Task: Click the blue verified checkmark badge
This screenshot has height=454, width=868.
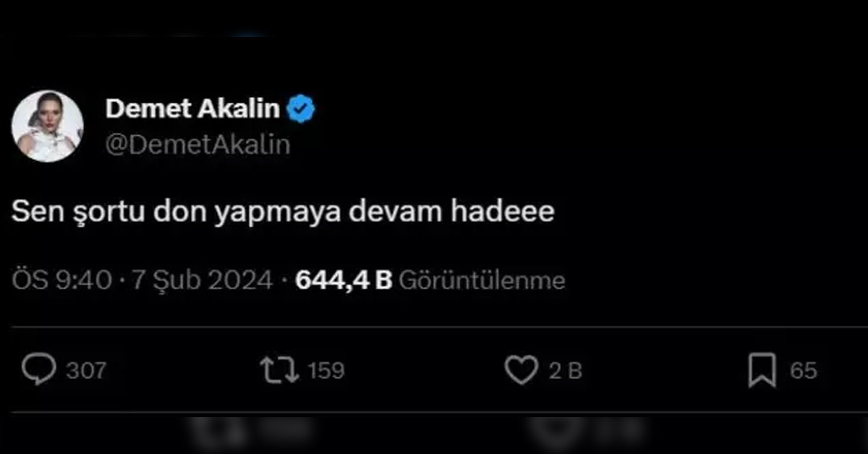Action: coord(301,109)
